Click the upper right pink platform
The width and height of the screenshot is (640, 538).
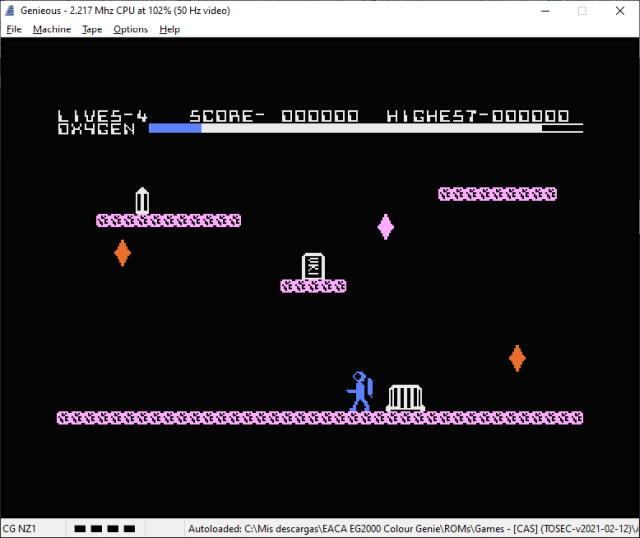pyautogui.click(x=498, y=194)
